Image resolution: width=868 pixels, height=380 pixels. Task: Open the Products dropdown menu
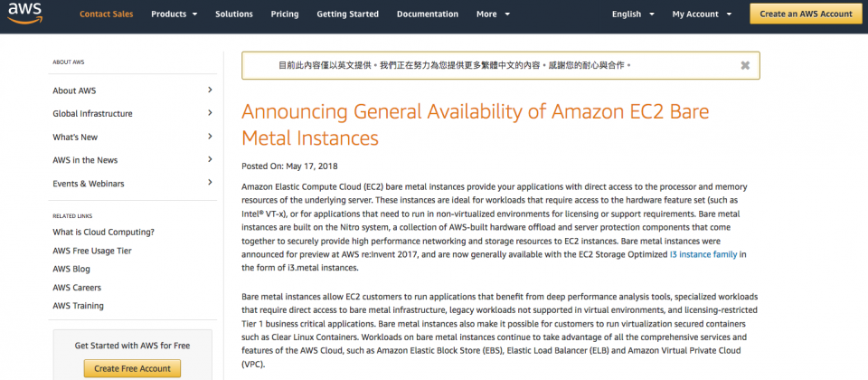coord(175,14)
